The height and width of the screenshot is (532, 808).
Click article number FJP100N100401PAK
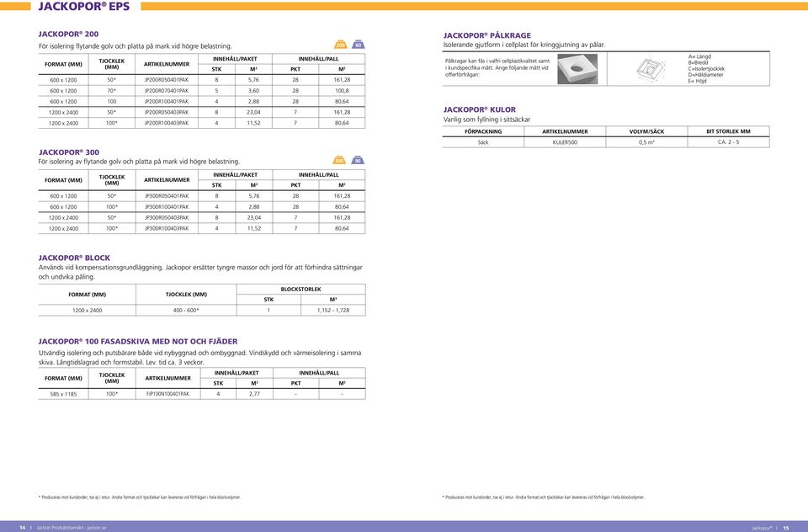167,394
